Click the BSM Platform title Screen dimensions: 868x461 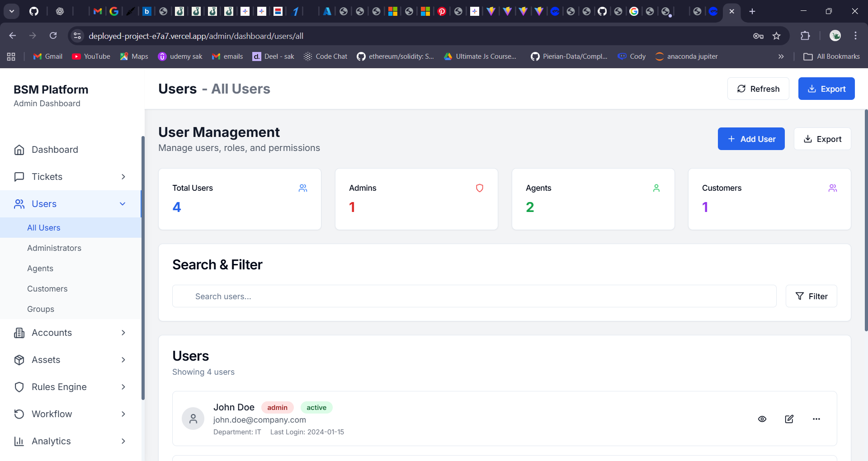[51, 89]
